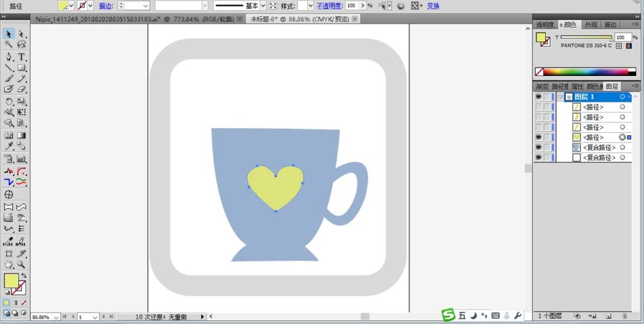
Task: Select the Paintbrush tool
Action: (x=8, y=79)
